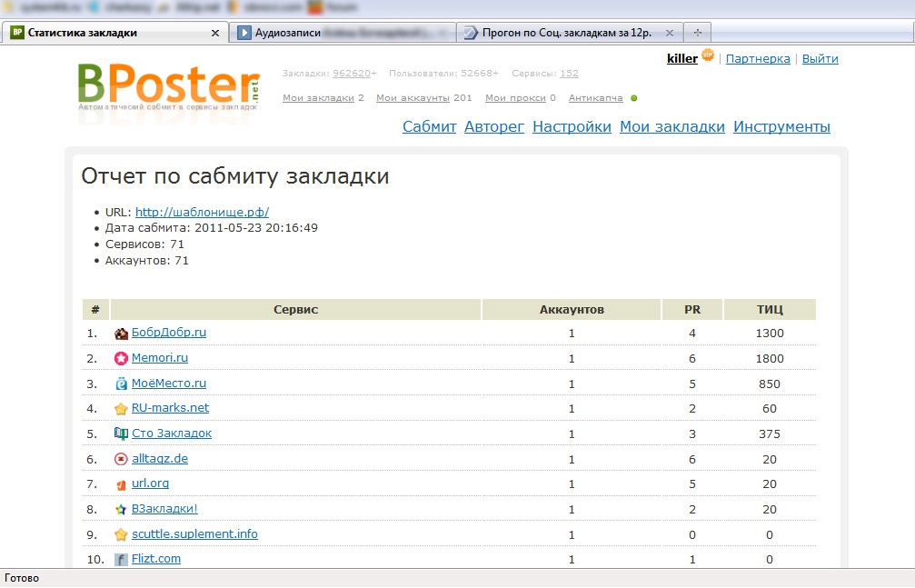Click the Выйти logout link
Screen dimensions: 915x588
click(820, 58)
